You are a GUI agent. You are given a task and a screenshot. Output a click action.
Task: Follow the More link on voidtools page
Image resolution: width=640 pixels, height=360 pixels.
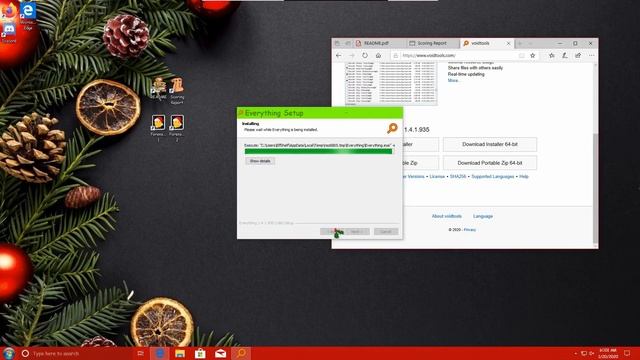click(453, 80)
